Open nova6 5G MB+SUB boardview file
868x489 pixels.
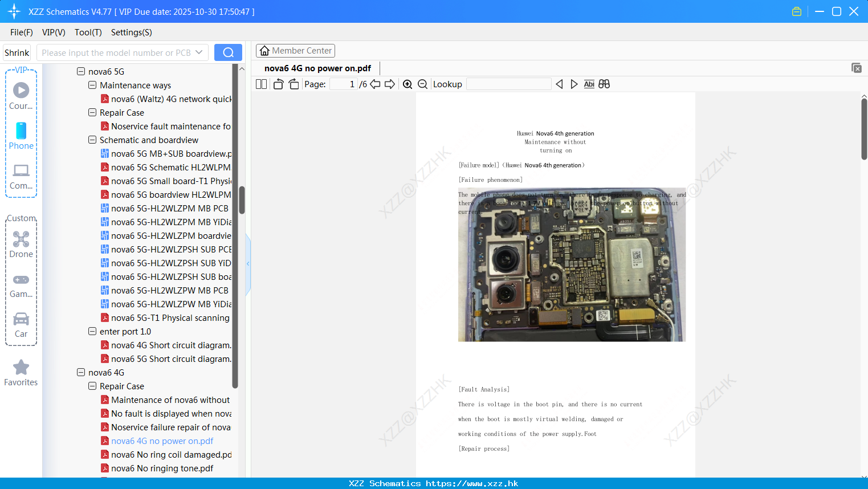pyautogui.click(x=166, y=154)
